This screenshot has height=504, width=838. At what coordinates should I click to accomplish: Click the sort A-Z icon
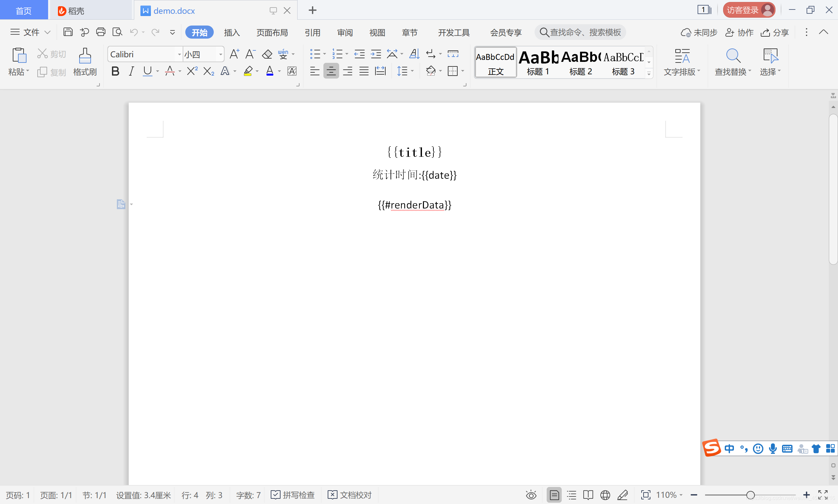[x=414, y=54]
